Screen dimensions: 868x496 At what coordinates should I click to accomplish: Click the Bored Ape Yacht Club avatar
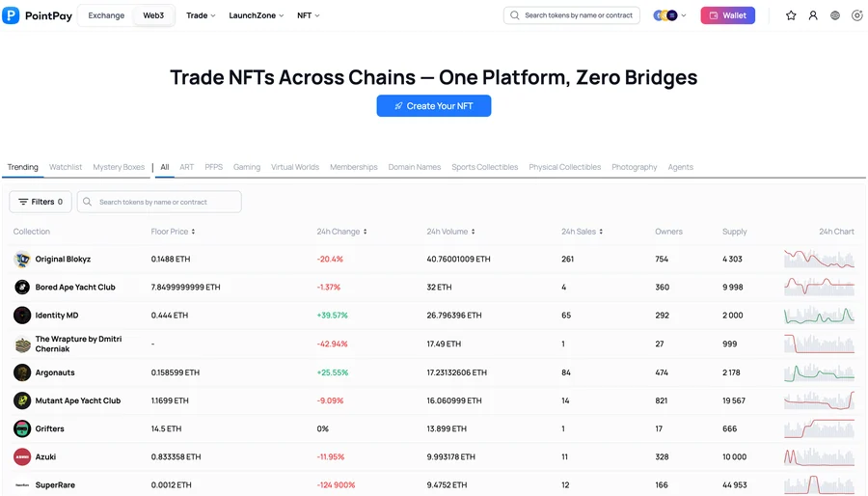pos(22,287)
